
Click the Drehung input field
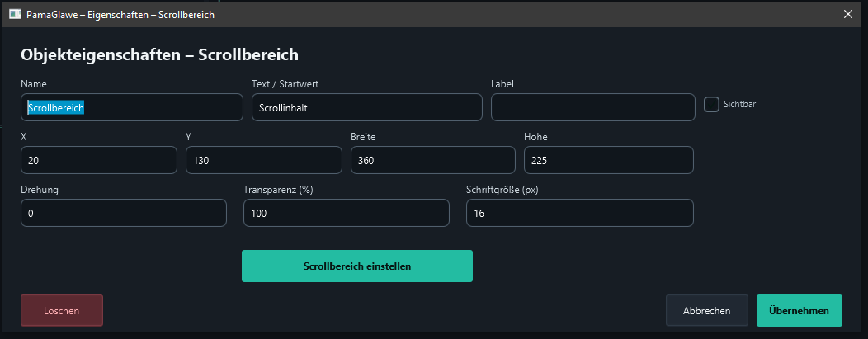[x=124, y=213]
